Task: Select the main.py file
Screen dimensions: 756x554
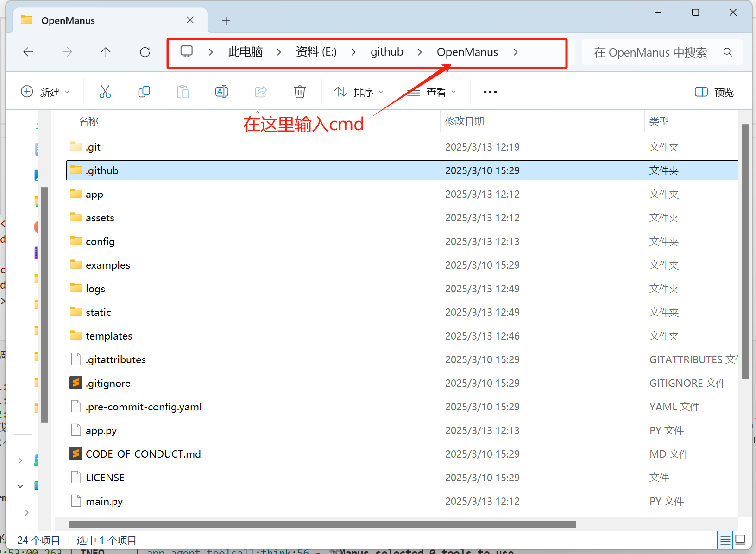Action: [x=104, y=501]
